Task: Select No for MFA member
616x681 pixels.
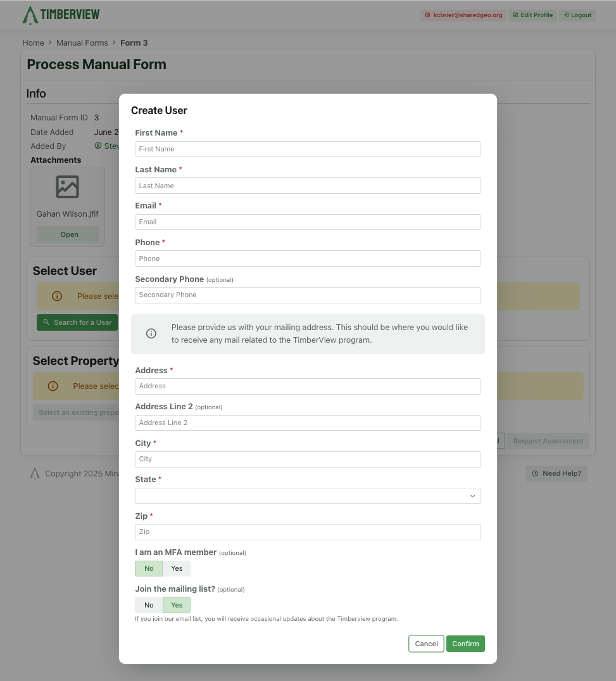Action: (149, 568)
